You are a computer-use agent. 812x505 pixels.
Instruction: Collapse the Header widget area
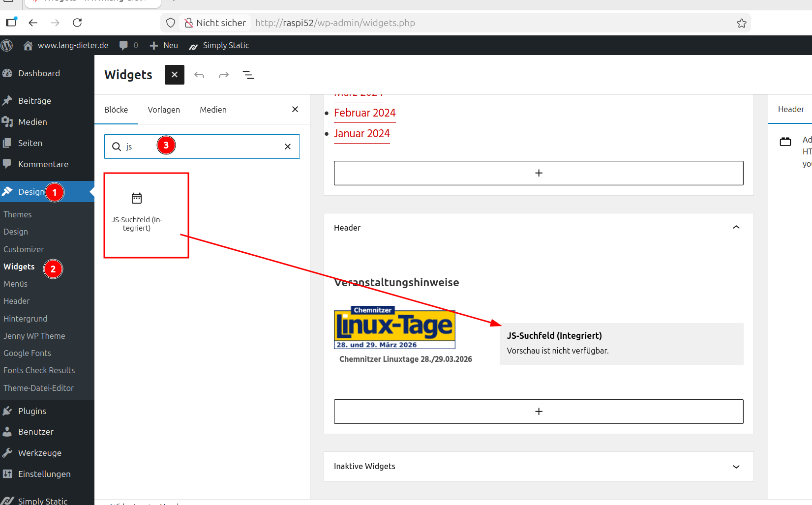coord(736,227)
